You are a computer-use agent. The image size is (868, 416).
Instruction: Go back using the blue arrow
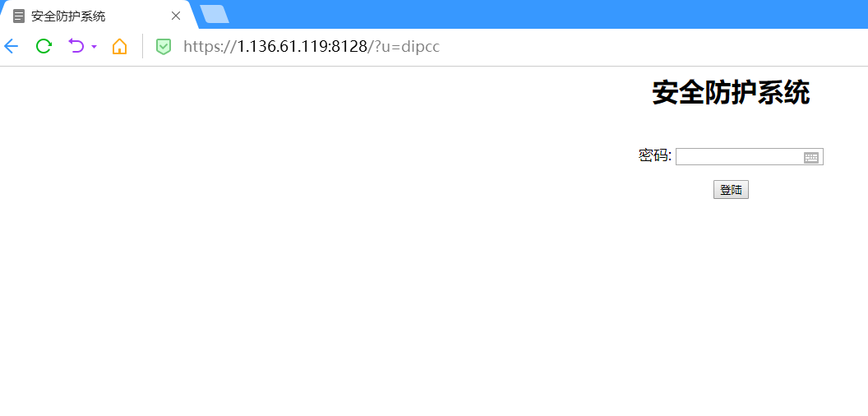[x=11, y=47]
